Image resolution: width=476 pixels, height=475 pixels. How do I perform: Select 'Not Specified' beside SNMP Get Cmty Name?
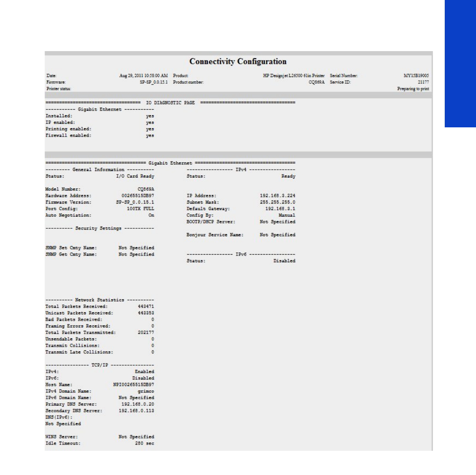pos(137,254)
